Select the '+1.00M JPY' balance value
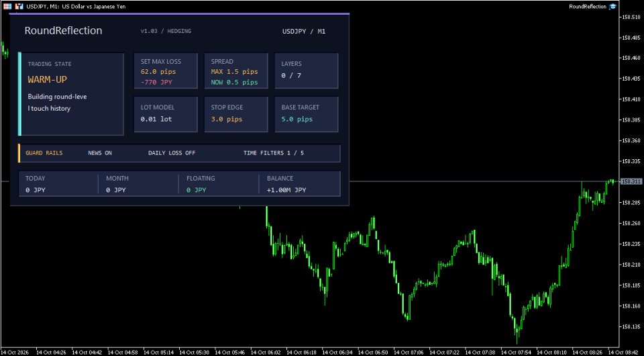 [286, 190]
